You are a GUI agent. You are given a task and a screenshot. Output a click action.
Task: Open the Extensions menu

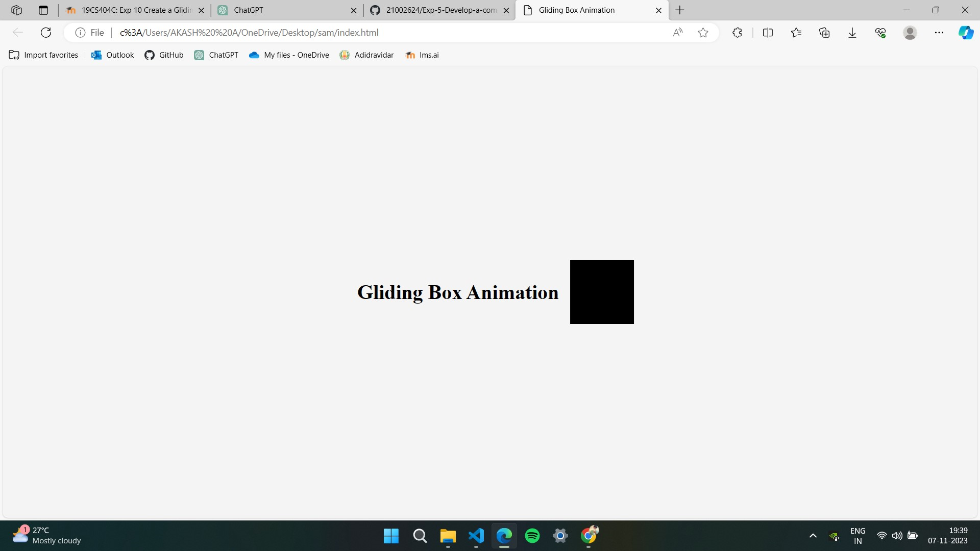(x=737, y=32)
